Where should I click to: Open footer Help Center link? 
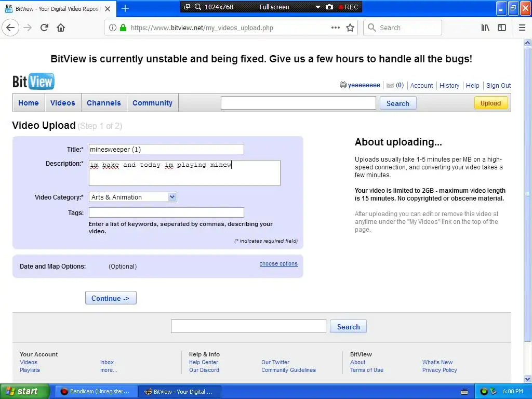(204, 362)
